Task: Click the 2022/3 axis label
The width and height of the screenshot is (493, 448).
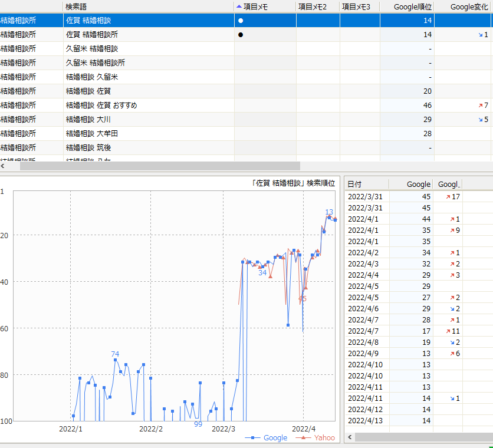Action: point(224,429)
